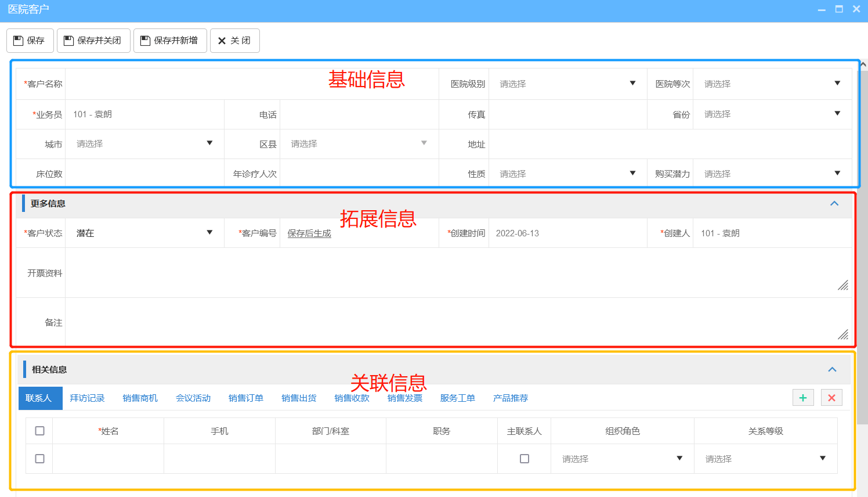Click inside the 客户名称 input field
Image resolution: width=868 pixels, height=497 pixels.
point(174,84)
